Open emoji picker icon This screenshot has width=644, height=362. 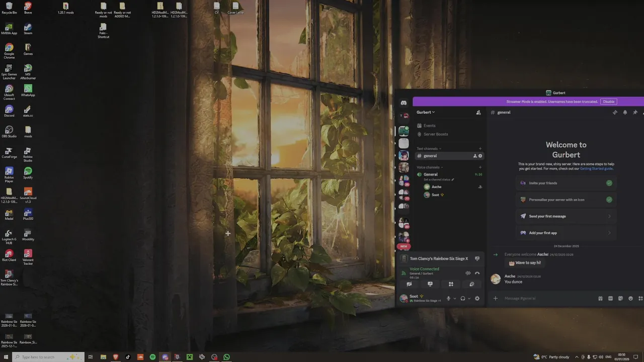[x=630, y=298]
